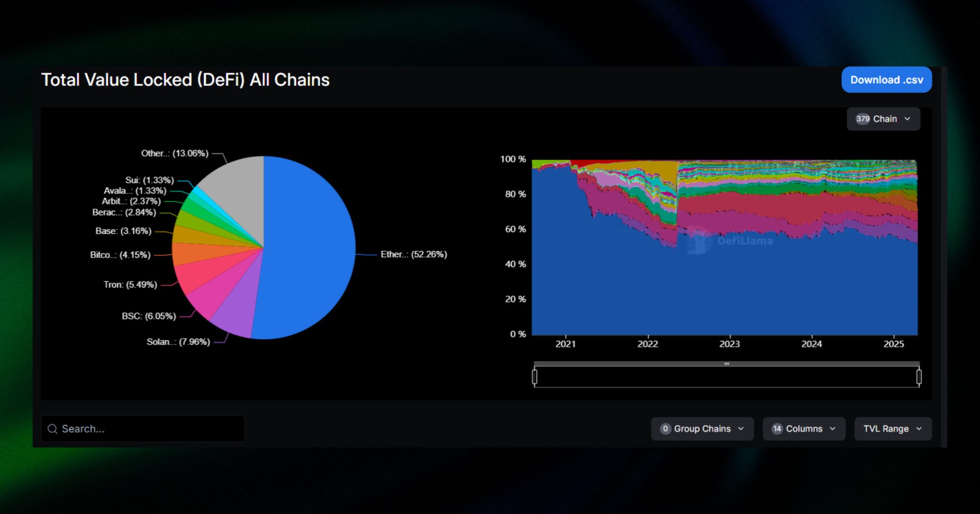Click the 2023 marker on the time axis
The width and height of the screenshot is (980, 514).
(x=729, y=344)
